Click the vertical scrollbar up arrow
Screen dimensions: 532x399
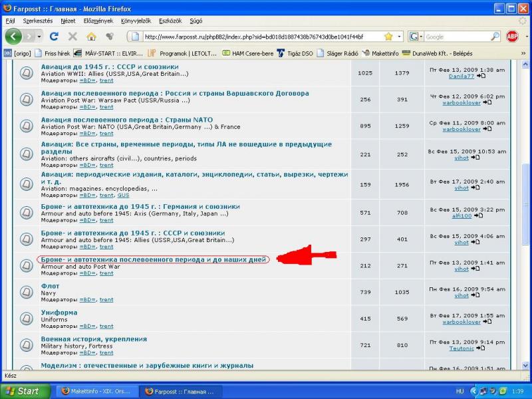click(x=525, y=64)
